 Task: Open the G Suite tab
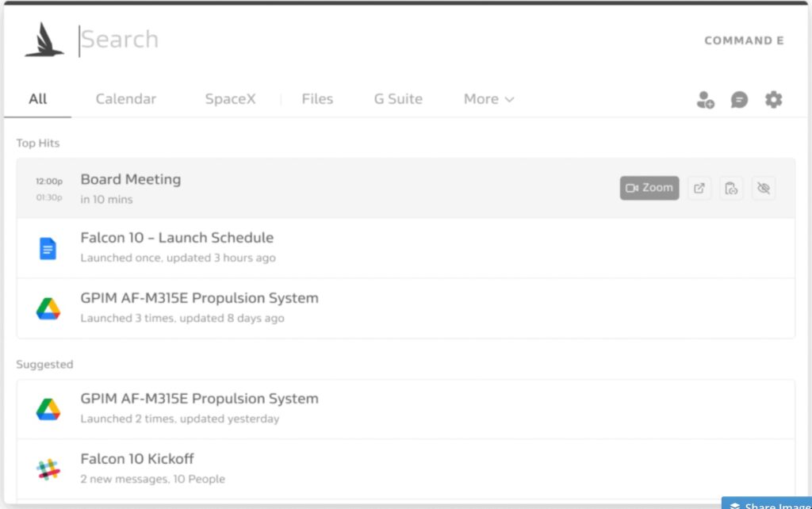(398, 99)
